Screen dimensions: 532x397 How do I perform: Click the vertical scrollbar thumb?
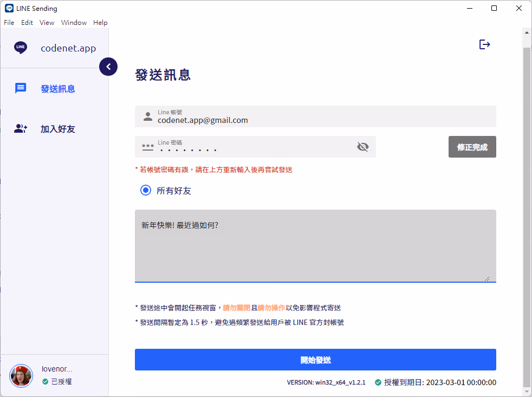click(x=527, y=217)
